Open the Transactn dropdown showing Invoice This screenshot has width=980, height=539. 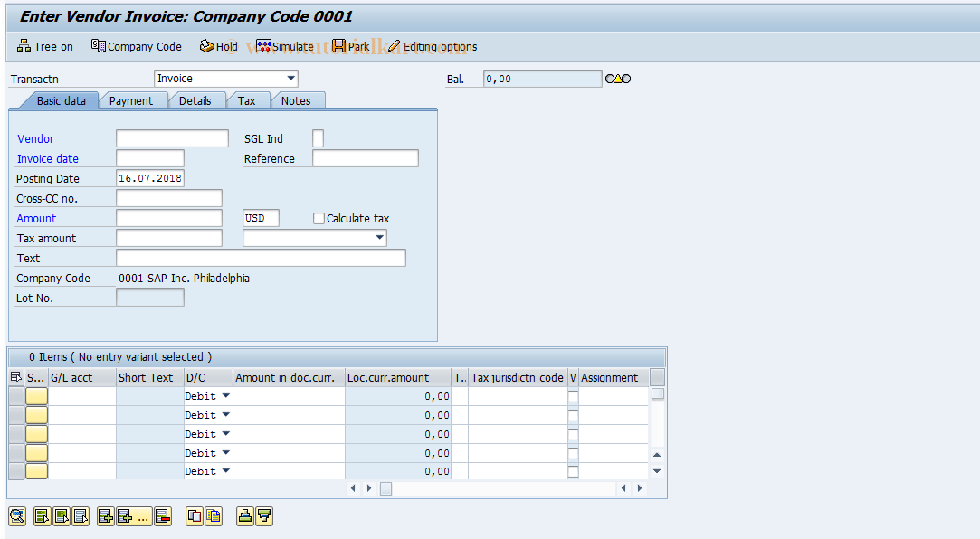pos(290,78)
